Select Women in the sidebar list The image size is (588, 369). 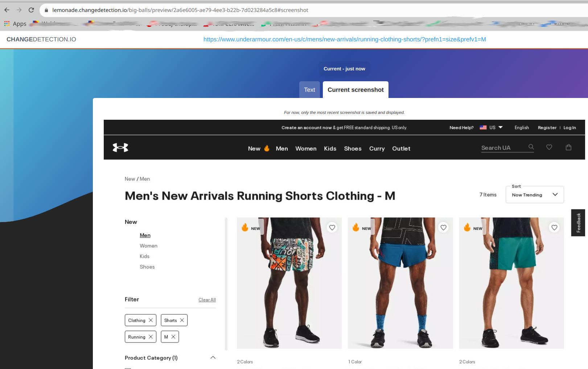[148, 246]
